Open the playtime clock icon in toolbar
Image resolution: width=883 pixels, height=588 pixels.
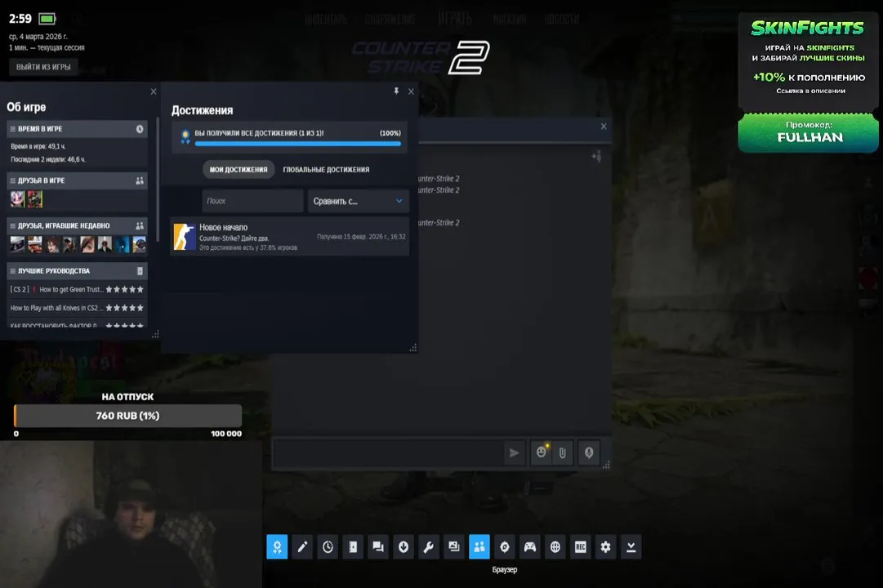328,547
